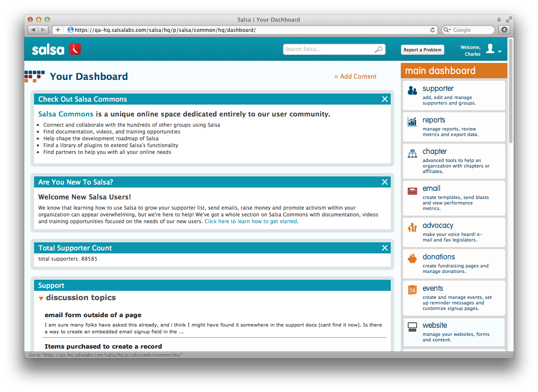Click the browser forward button

pyautogui.click(x=43, y=30)
